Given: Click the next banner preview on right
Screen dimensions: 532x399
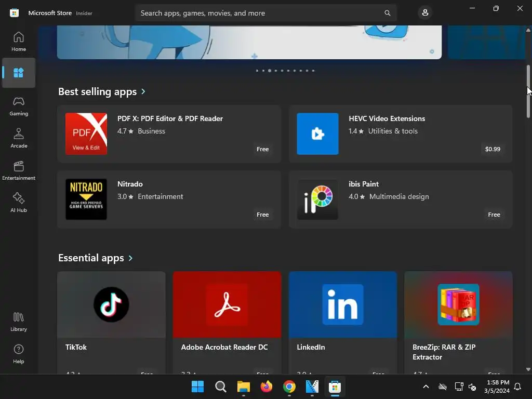Looking at the screenshot, I should click(486, 42).
